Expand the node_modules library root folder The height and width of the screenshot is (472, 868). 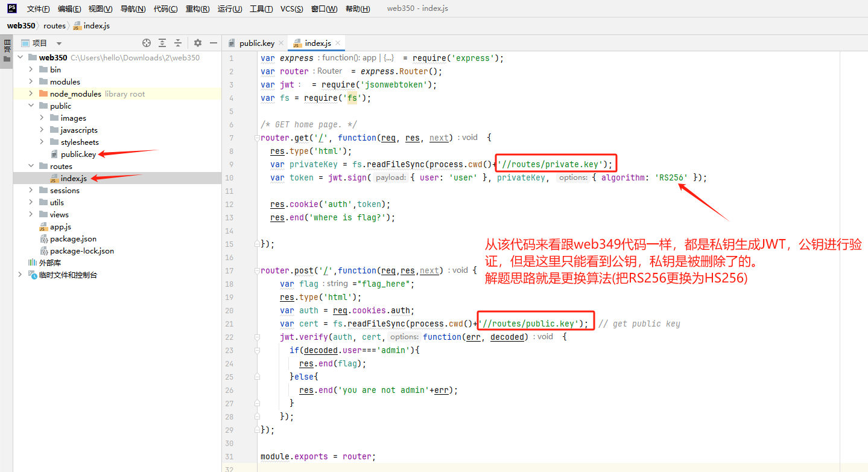tap(31, 94)
